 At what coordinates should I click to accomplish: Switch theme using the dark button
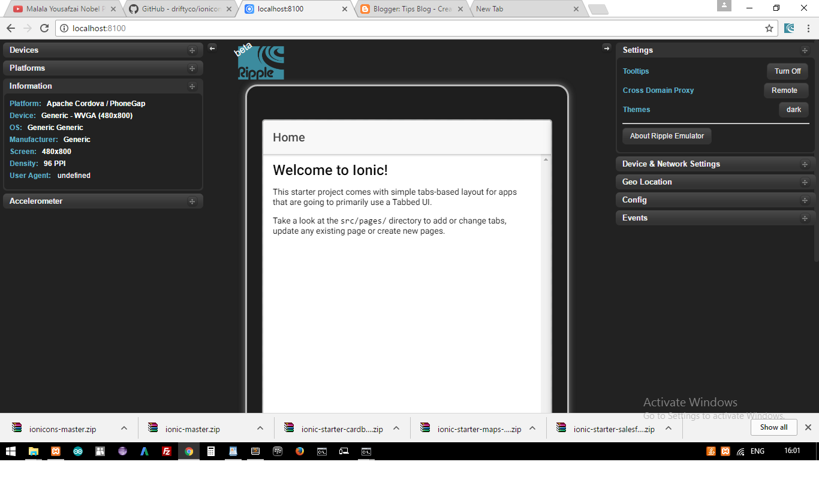793,110
